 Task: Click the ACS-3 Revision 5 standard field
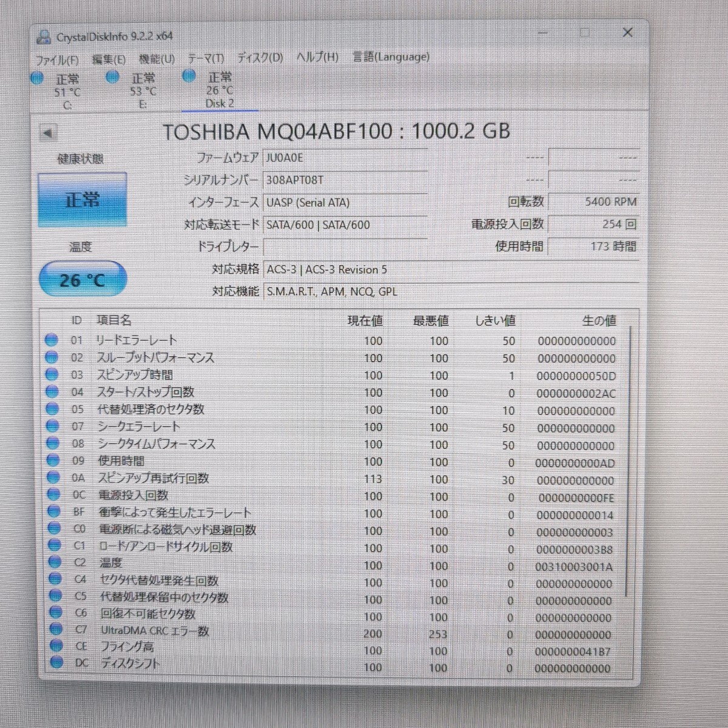(451, 269)
